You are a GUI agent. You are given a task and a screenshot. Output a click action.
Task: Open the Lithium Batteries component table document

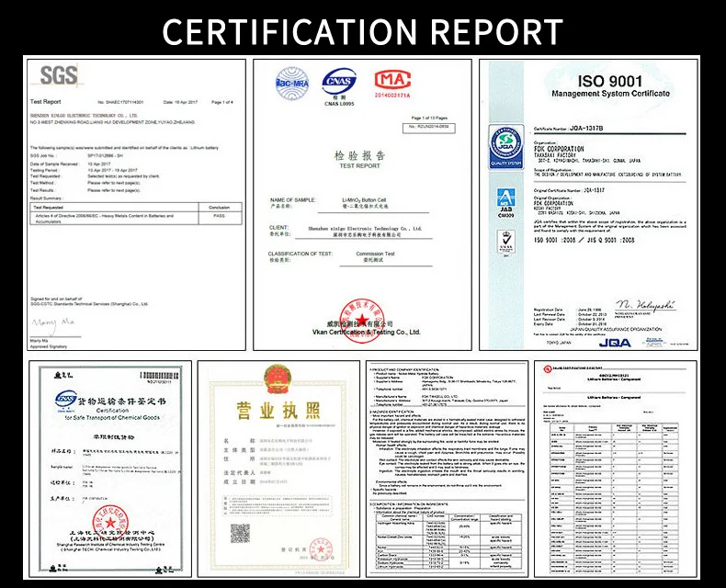pyautogui.click(x=616, y=469)
